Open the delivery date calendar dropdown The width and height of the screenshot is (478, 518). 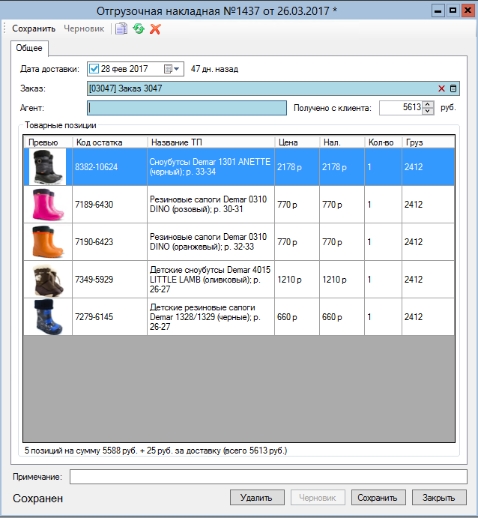[x=172, y=69]
